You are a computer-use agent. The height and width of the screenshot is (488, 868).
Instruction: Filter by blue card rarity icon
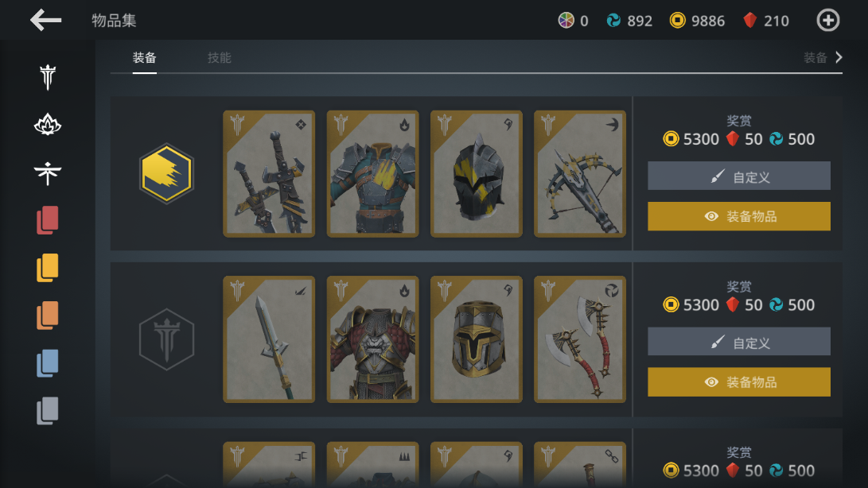[48, 363]
